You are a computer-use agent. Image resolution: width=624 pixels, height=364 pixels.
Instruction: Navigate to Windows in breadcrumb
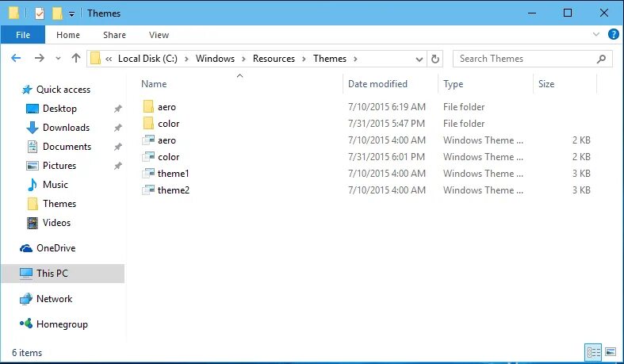[215, 59]
